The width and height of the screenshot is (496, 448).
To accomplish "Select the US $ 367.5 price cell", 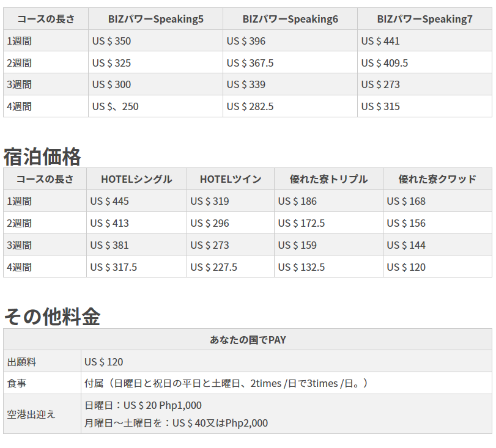I will click(x=250, y=63).
